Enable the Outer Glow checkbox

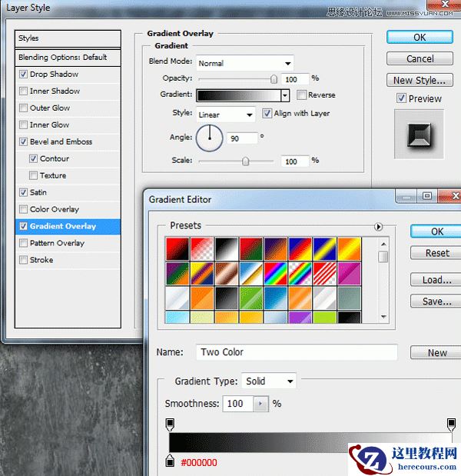pyautogui.click(x=23, y=108)
